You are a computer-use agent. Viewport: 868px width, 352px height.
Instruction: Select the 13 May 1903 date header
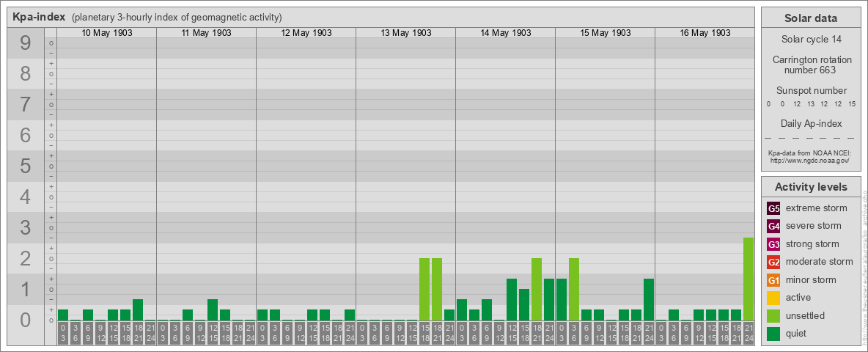pos(405,33)
